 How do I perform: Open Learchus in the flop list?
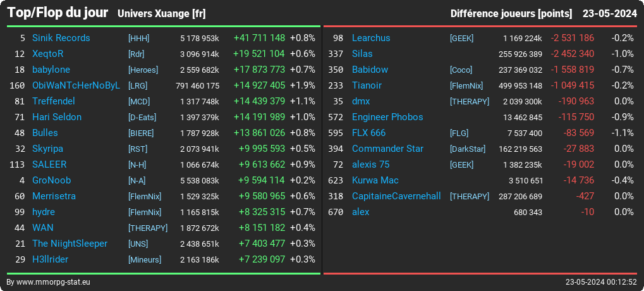(371, 38)
